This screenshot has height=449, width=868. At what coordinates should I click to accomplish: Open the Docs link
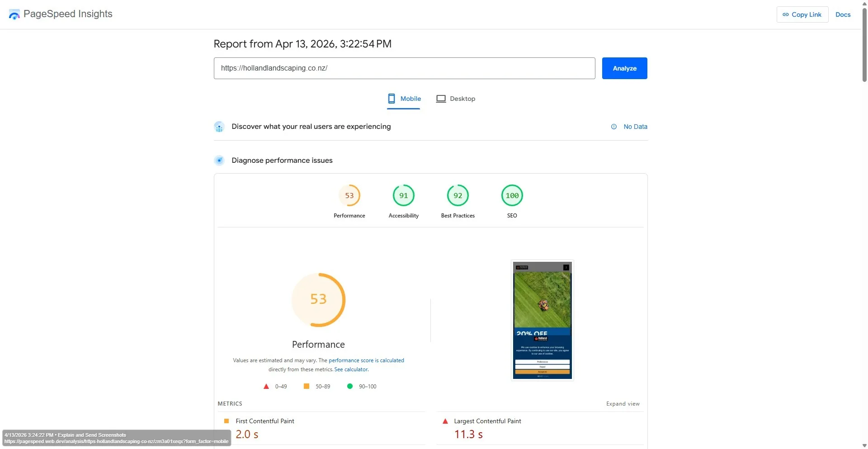tap(843, 14)
